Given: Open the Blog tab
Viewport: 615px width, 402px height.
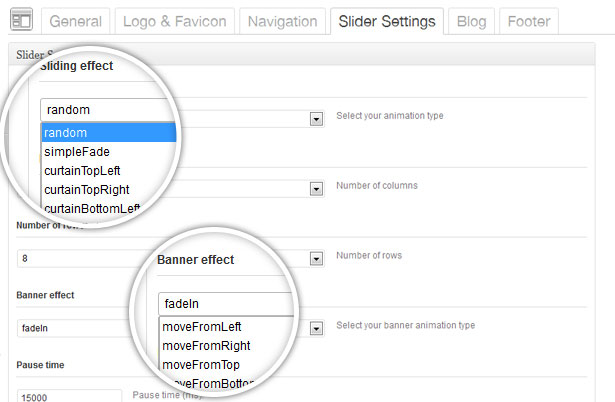Looking at the screenshot, I should click(470, 21).
